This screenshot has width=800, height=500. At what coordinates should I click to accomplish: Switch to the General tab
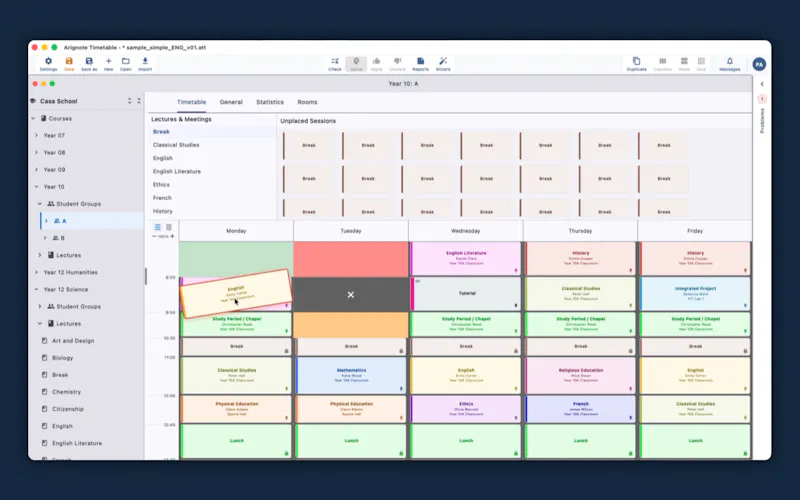[x=231, y=102]
